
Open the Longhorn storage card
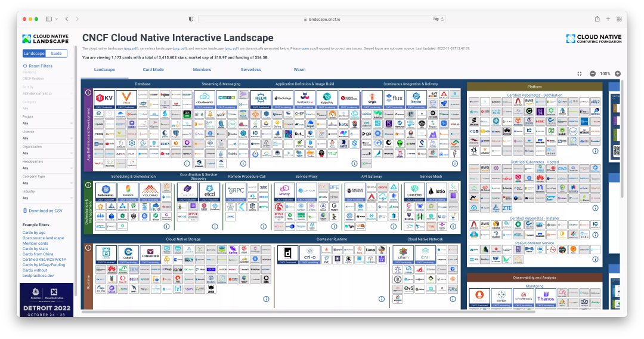(x=150, y=255)
